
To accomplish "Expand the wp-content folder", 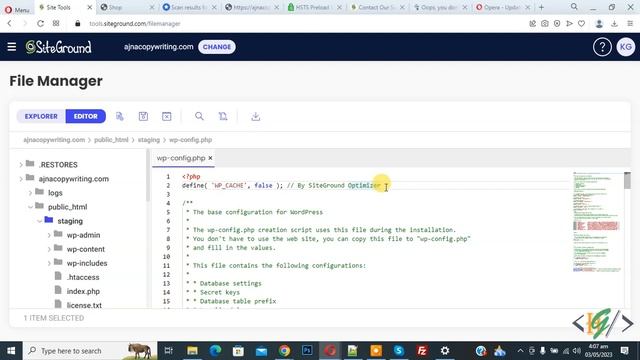I will click(49, 249).
